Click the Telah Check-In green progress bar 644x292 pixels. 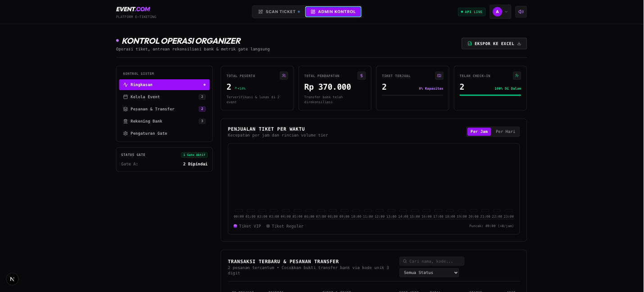[x=490, y=95]
